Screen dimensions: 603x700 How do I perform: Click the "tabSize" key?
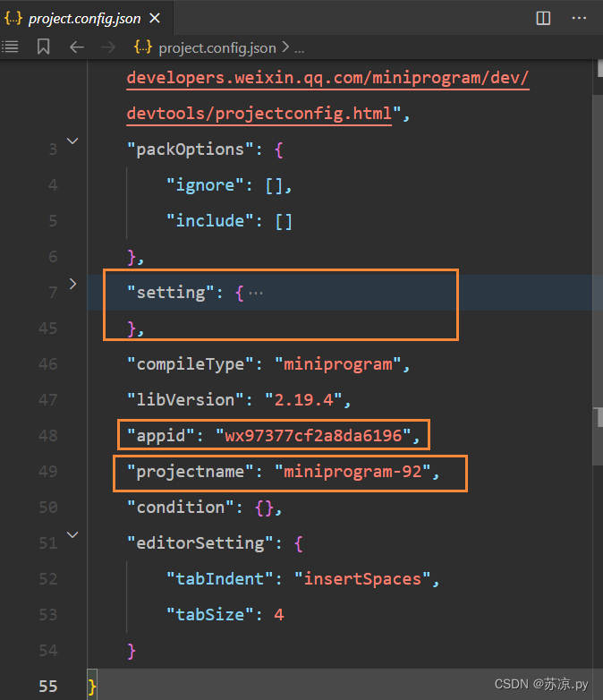[x=209, y=615]
